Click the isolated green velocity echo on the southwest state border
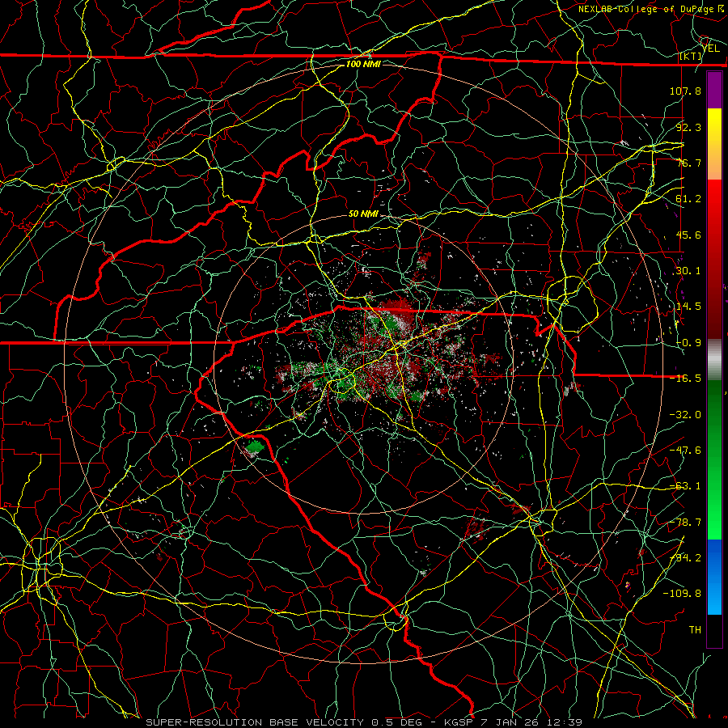 (x=255, y=447)
